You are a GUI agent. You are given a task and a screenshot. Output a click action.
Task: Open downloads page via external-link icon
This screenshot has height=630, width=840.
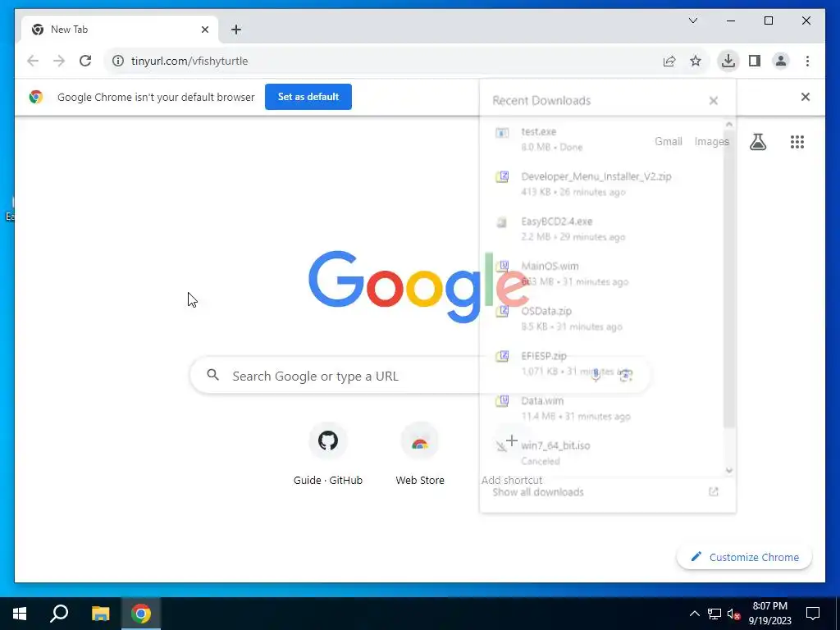[713, 492]
